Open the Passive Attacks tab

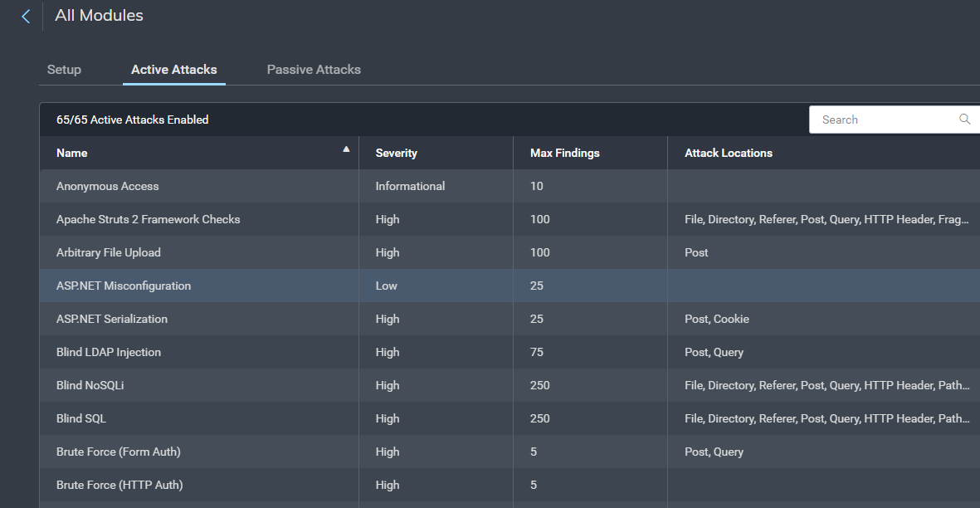tap(314, 70)
